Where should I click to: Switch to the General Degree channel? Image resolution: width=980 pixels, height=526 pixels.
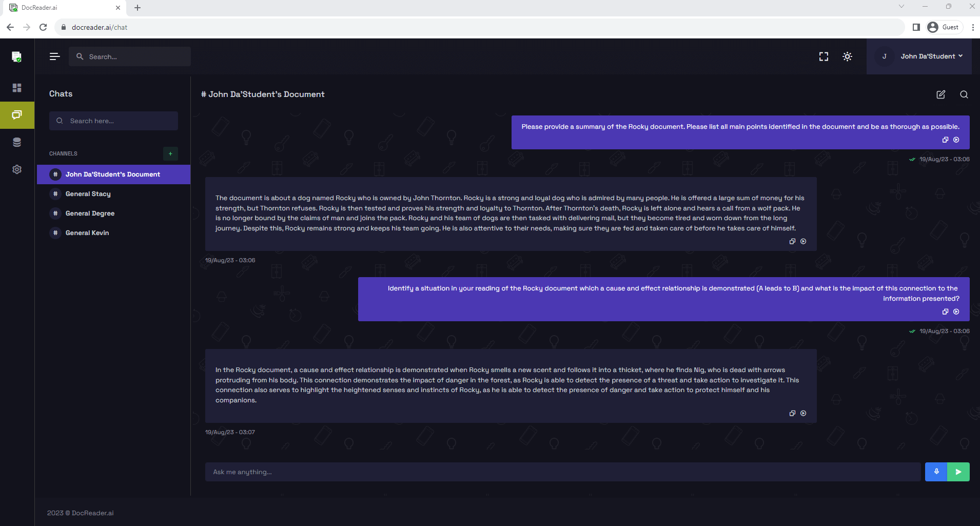point(90,213)
